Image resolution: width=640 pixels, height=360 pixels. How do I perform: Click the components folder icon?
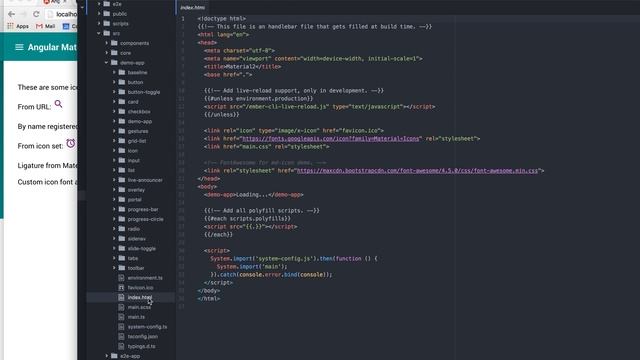[114, 43]
